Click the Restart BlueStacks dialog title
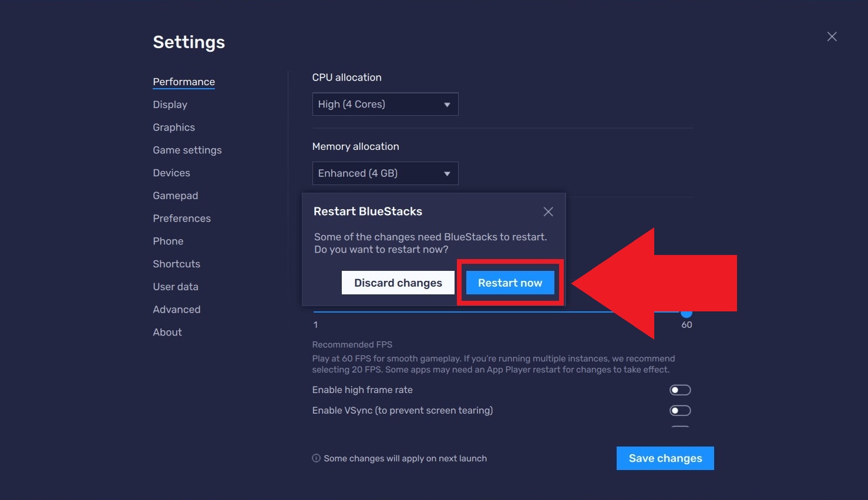This screenshot has height=500, width=868. point(368,212)
